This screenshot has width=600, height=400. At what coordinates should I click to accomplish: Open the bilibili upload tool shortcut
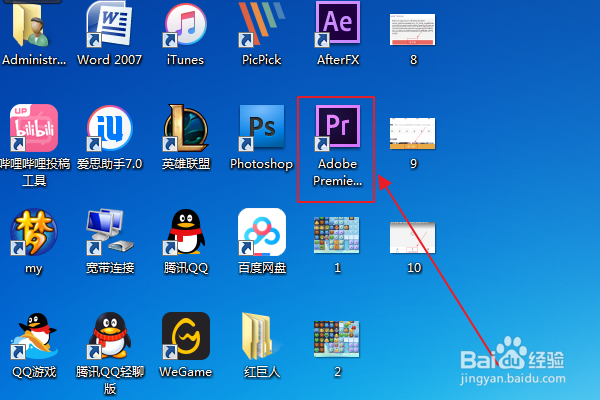click(34, 128)
